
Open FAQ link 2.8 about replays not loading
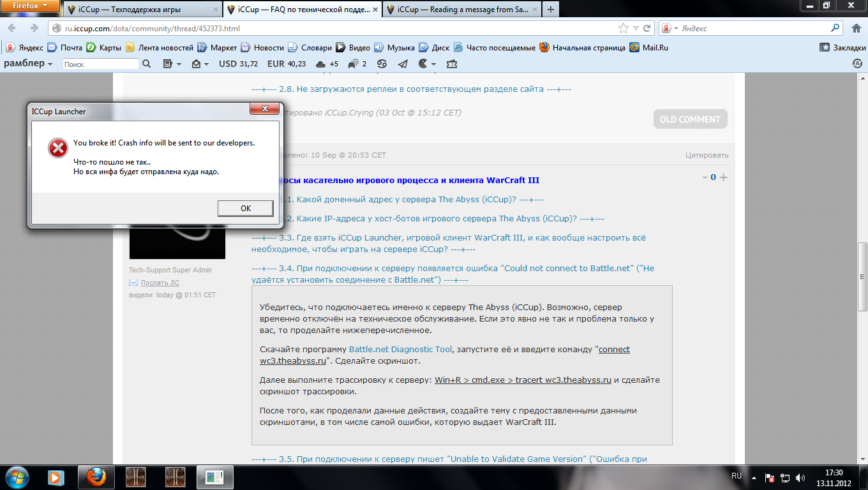[x=412, y=89]
